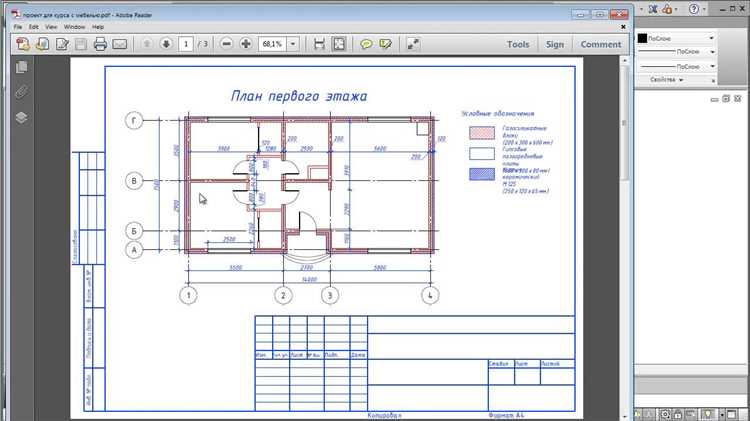This screenshot has width=750, height=421.
Task: Click the Save file floppy icon
Action: 81,44
